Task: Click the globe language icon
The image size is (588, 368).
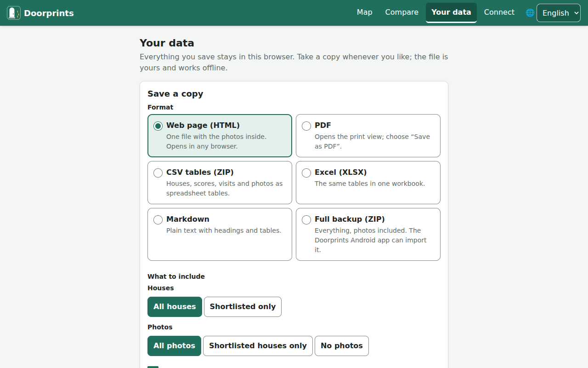Action: [530, 13]
